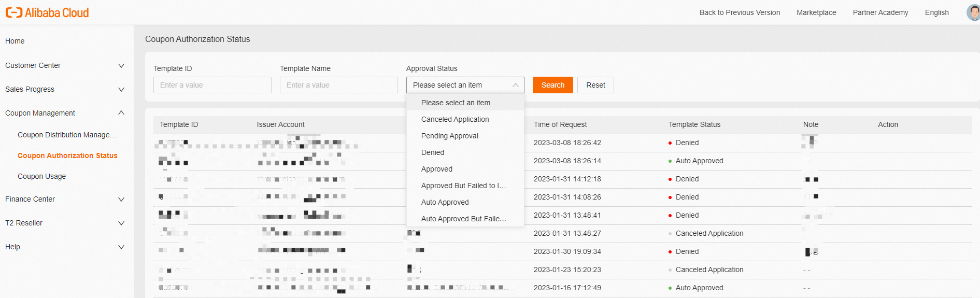Open the Home page
This screenshot has height=298, width=980.
point(15,41)
